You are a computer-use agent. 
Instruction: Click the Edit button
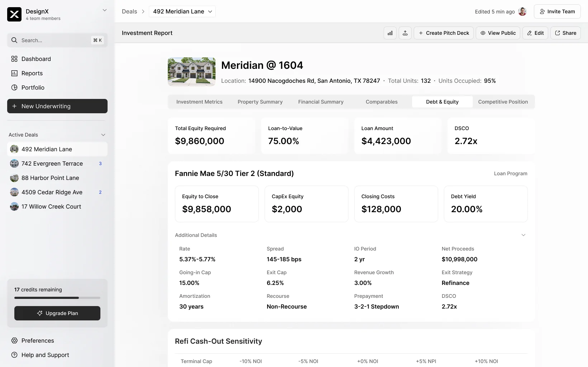[x=535, y=33]
